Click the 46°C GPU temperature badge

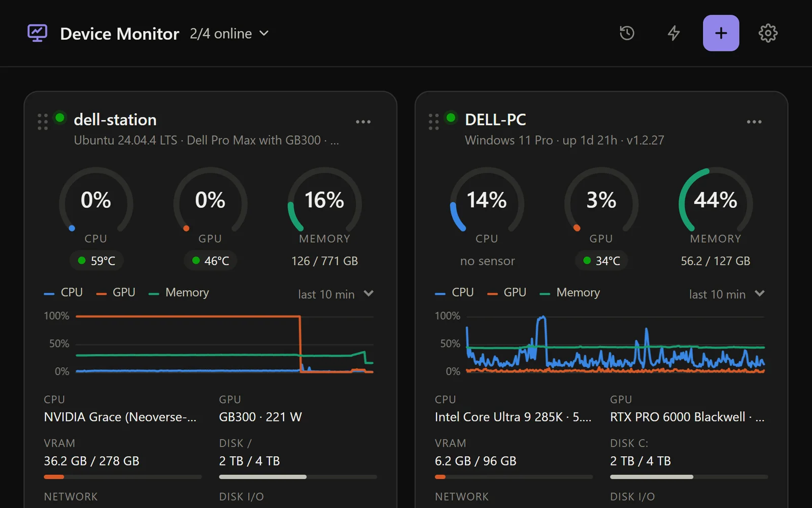tap(211, 261)
